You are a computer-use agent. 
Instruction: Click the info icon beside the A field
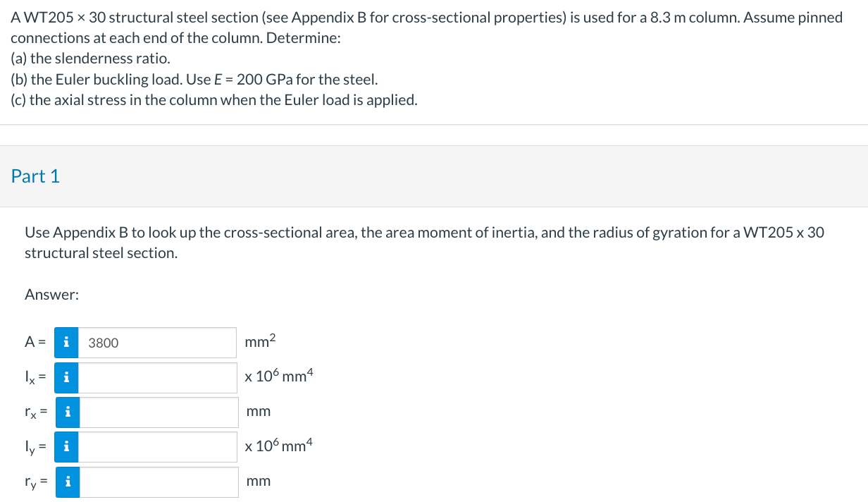point(67,343)
